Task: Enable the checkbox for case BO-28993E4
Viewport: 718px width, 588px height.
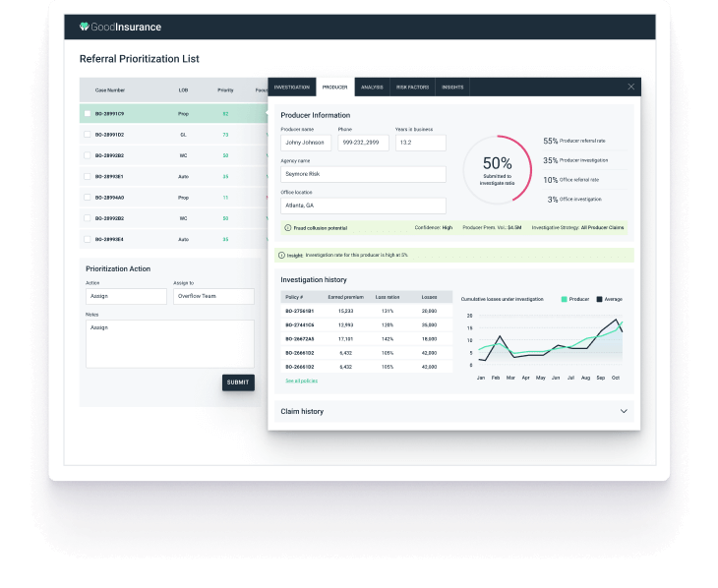Action: pyautogui.click(x=87, y=239)
